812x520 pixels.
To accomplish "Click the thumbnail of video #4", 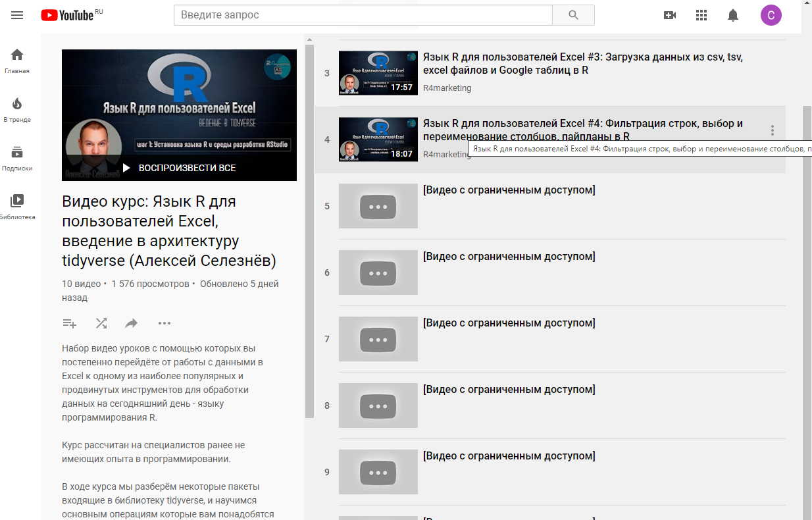I will tap(378, 140).
